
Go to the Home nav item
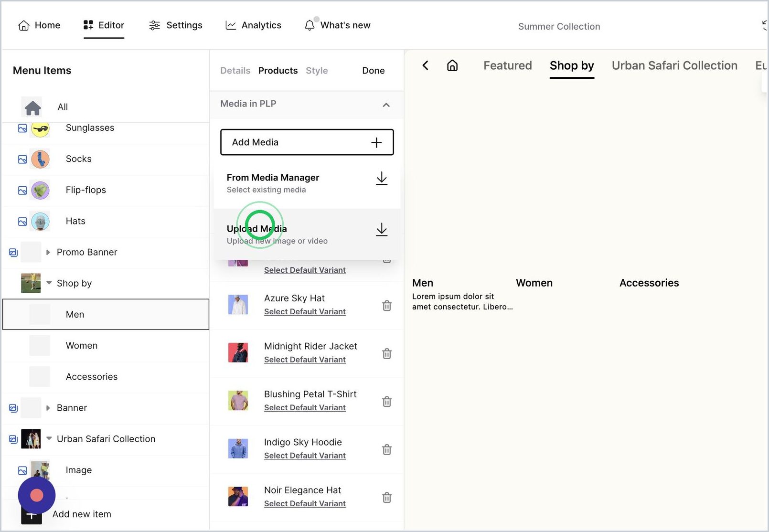click(39, 25)
